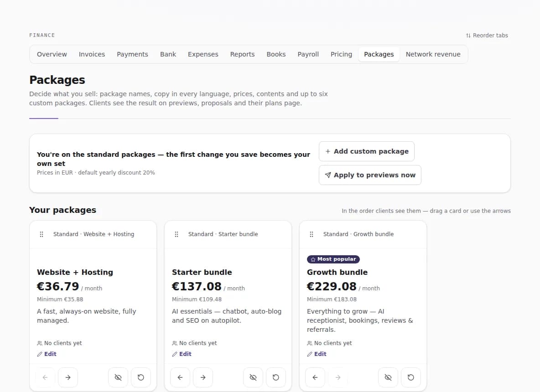Open the Expenses tab
The width and height of the screenshot is (540, 392).
tap(203, 54)
